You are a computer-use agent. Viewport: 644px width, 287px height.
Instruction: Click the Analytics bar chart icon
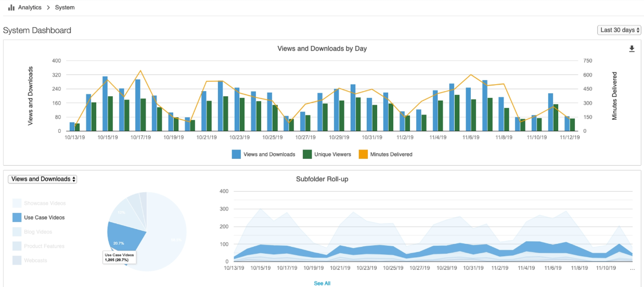(x=11, y=7)
